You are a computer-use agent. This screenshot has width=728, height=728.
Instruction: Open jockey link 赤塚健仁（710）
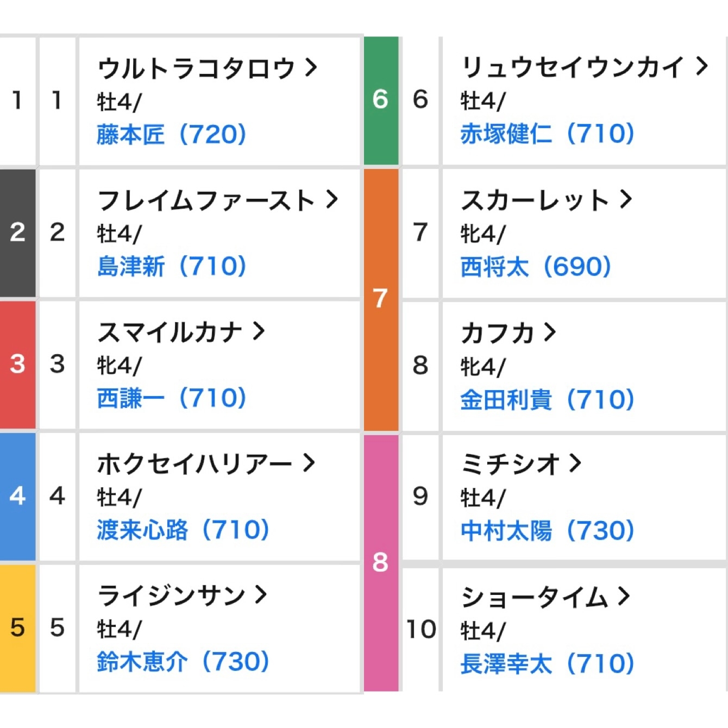pos(547,134)
